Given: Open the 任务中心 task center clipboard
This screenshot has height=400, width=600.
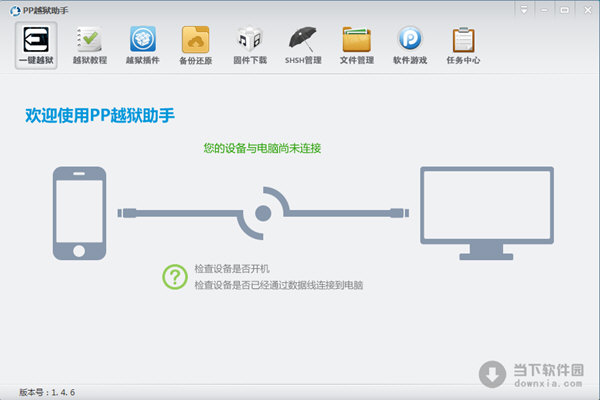Looking at the screenshot, I should point(463,45).
